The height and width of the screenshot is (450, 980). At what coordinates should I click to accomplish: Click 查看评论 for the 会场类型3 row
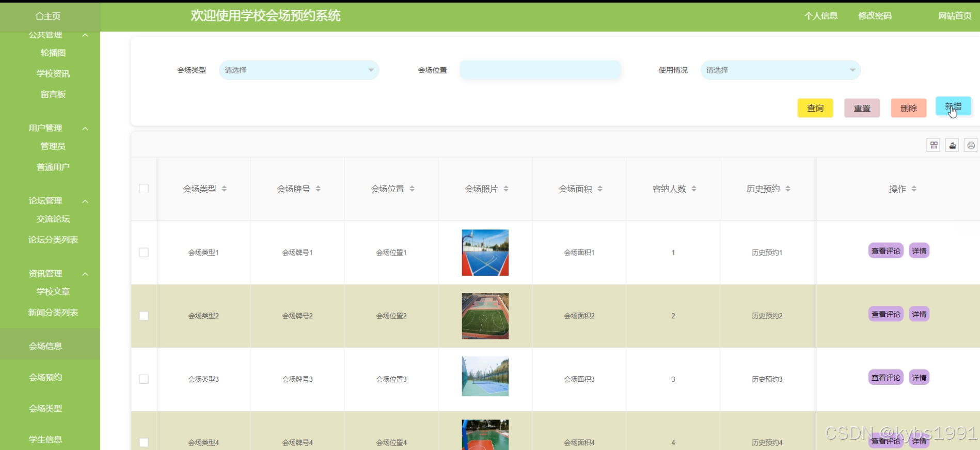point(886,378)
